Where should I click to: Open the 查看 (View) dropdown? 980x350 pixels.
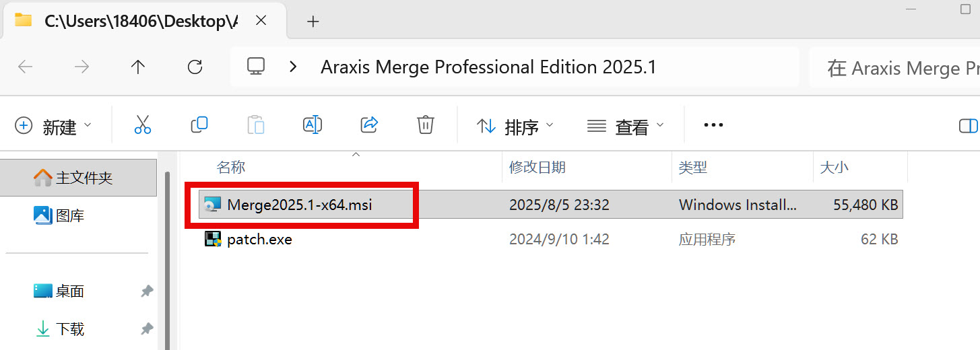click(626, 126)
